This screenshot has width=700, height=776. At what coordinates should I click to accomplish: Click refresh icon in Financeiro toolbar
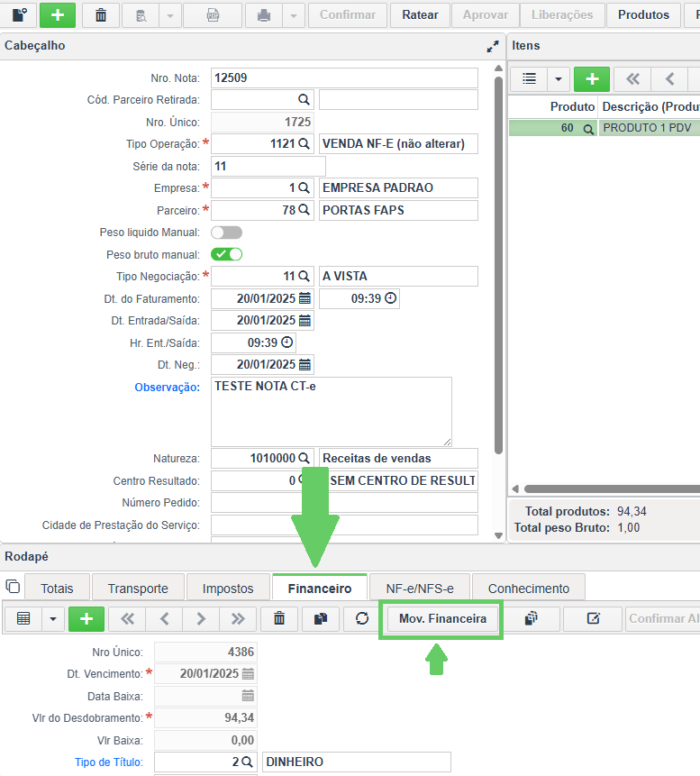point(361,618)
